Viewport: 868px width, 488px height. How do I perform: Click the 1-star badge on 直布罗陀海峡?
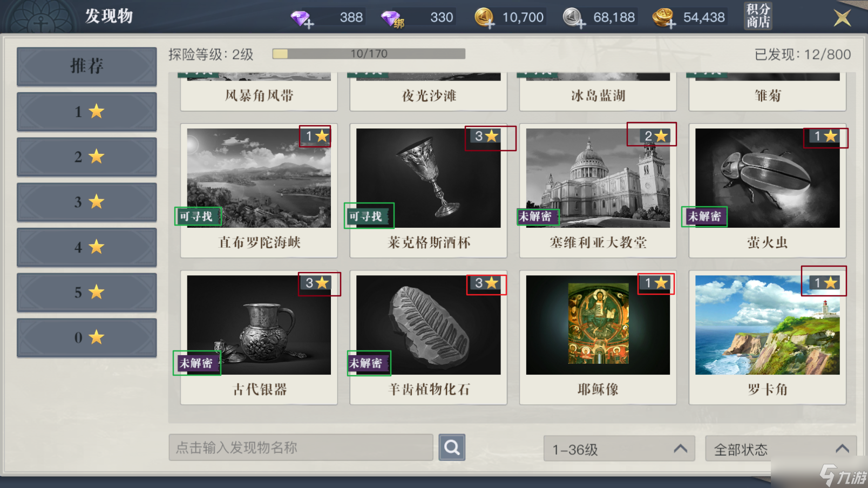point(316,136)
